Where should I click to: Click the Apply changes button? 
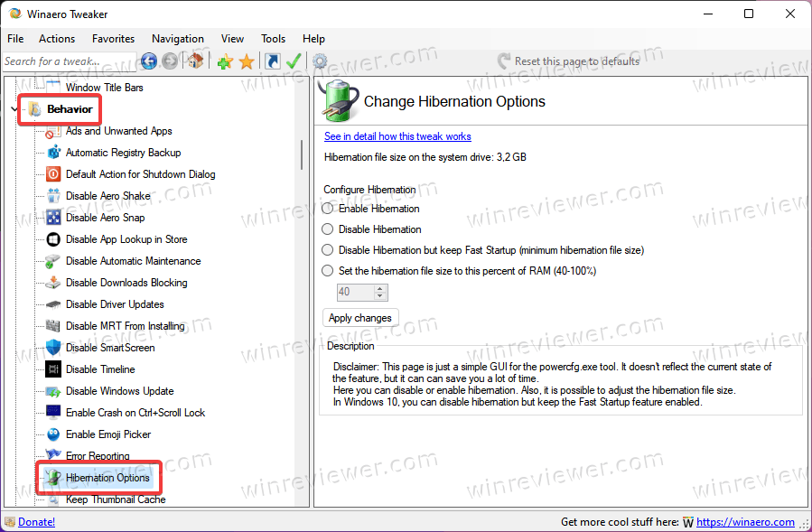click(x=360, y=318)
